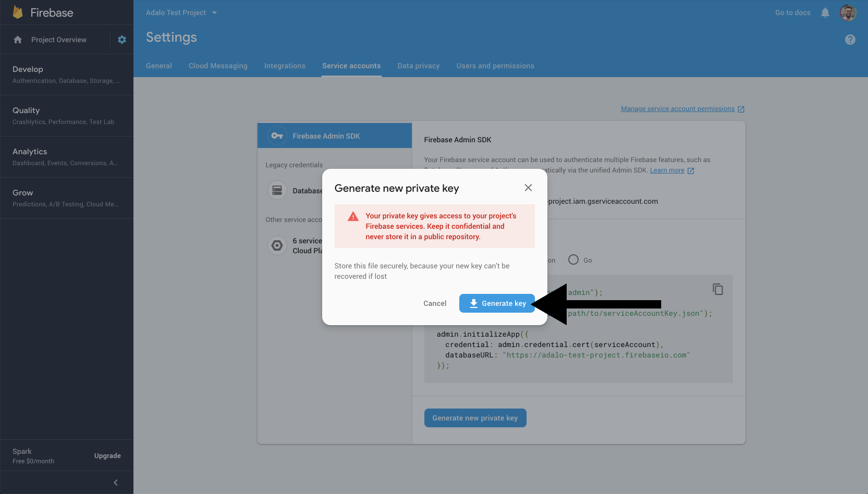868x494 pixels.
Task: Click the Database secrets icon
Action: pyautogui.click(x=277, y=191)
